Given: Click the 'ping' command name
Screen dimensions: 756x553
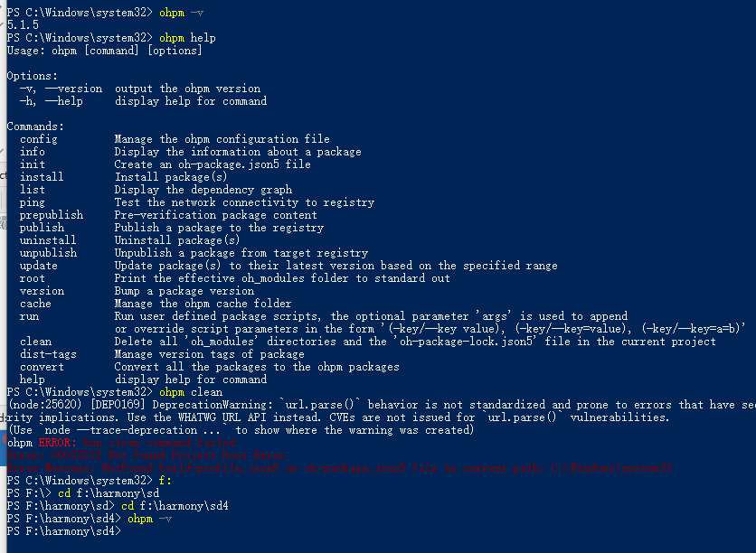Looking at the screenshot, I should click(x=32, y=202).
